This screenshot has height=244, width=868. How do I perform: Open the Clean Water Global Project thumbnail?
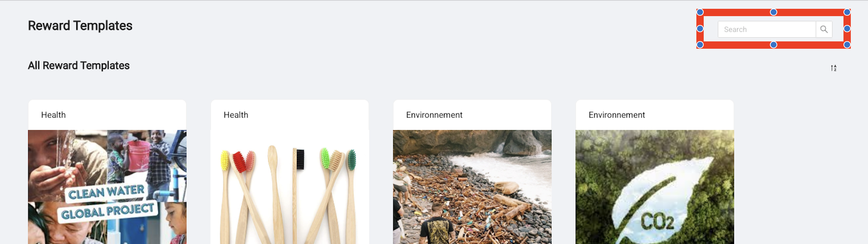click(x=107, y=187)
